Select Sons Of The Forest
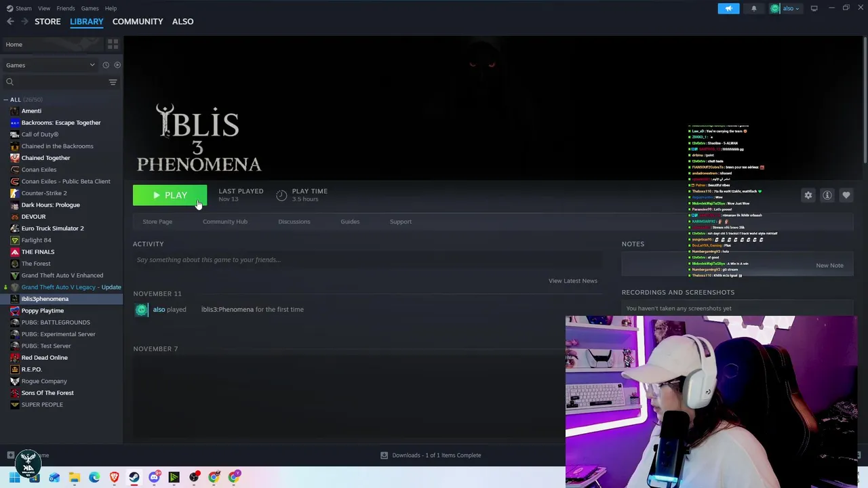Viewport: 868px width, 488px height. pyautogui.click(x=47, y=393)
